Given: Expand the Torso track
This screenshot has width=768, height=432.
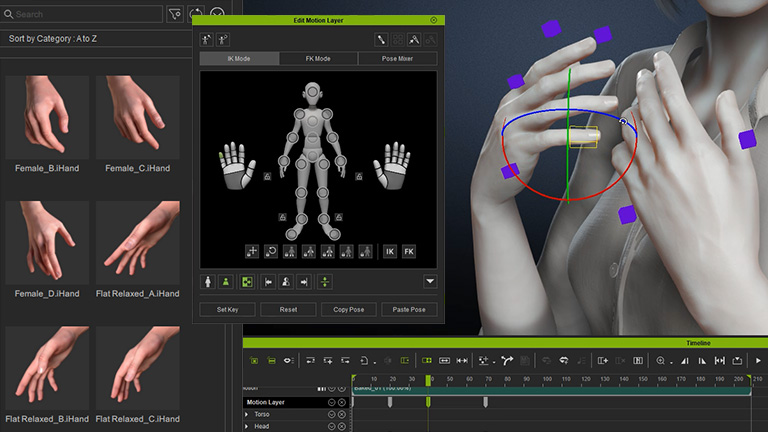Looking at the screenshot, I should (x=247, y=414).
